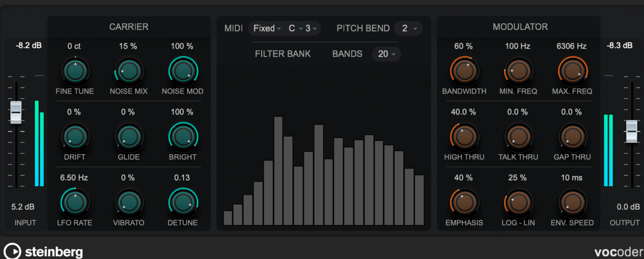Open the BANDS count dropdown
This screenshot has height=259, width=644.
click(x=387, y=54)
